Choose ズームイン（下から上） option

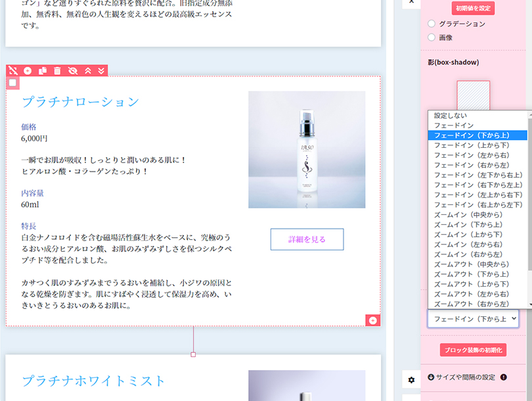point(477,224)
